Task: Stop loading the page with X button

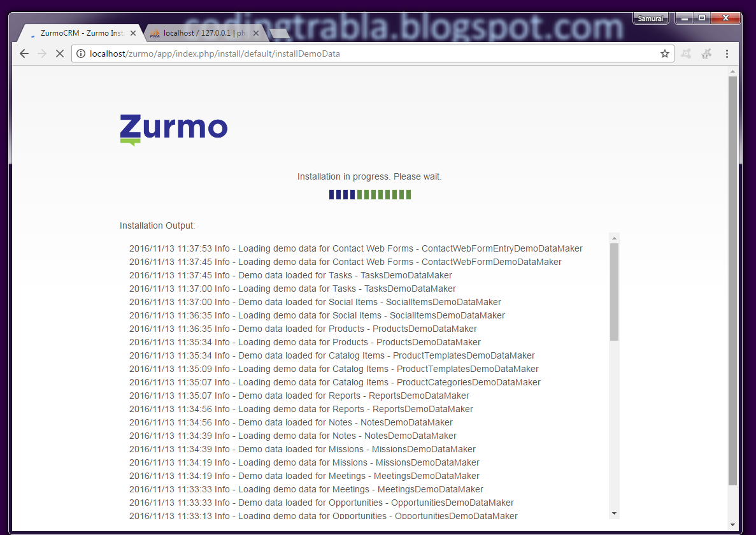Action: [60, 53]
